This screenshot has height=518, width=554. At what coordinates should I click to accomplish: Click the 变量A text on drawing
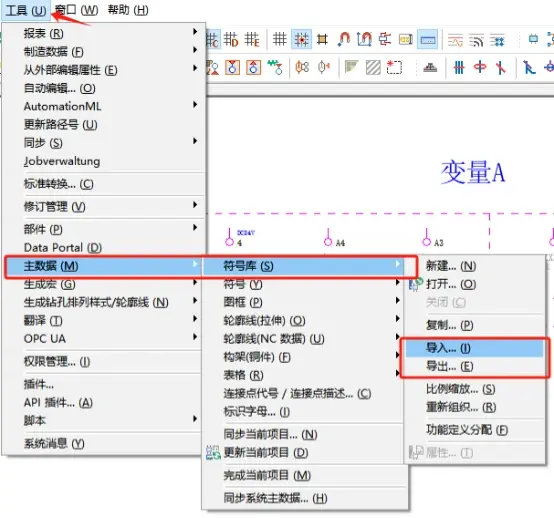tap(473, 172)
